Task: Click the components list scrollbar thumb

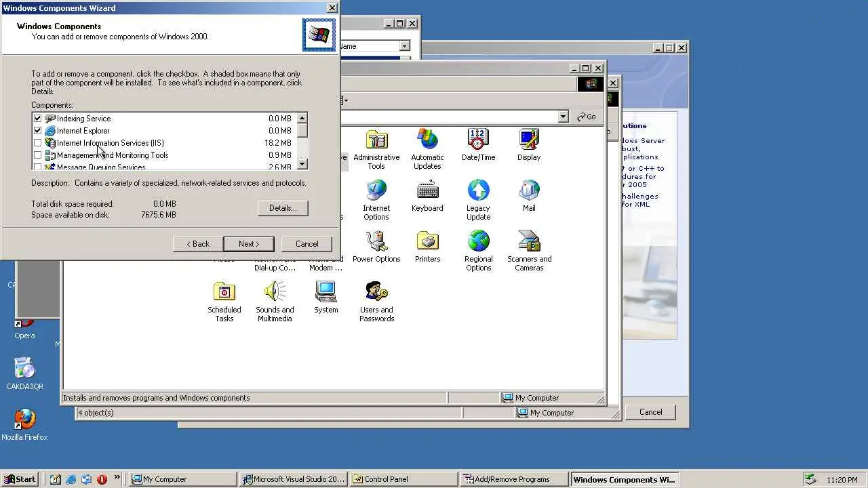Action: [x=302, y=130]
